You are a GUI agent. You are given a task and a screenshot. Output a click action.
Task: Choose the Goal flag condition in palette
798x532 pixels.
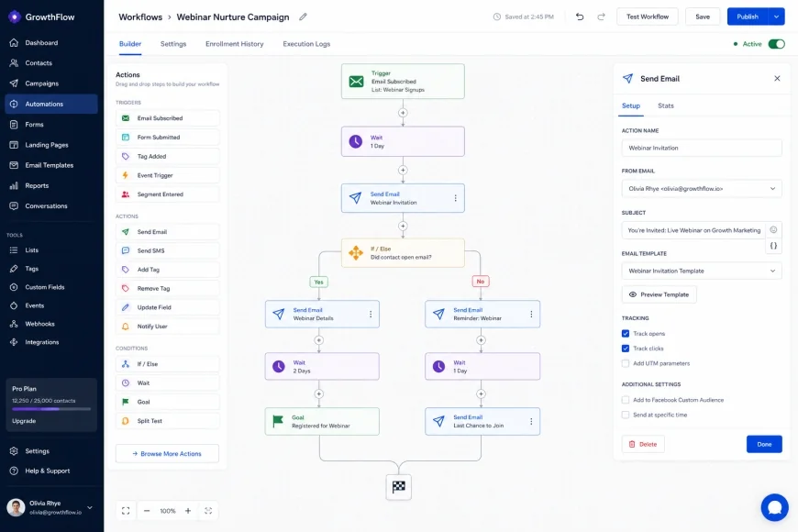(x=168, y=402)
